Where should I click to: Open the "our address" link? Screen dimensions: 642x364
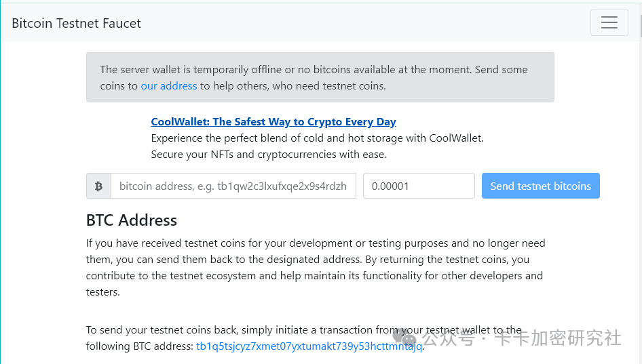tap(168, 86)
